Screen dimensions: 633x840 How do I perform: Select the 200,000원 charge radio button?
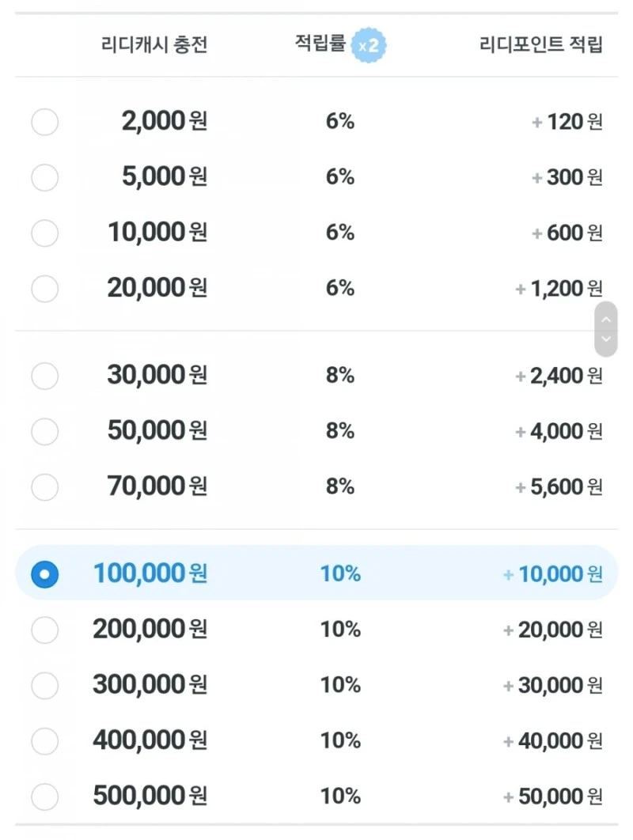point(44,630)
